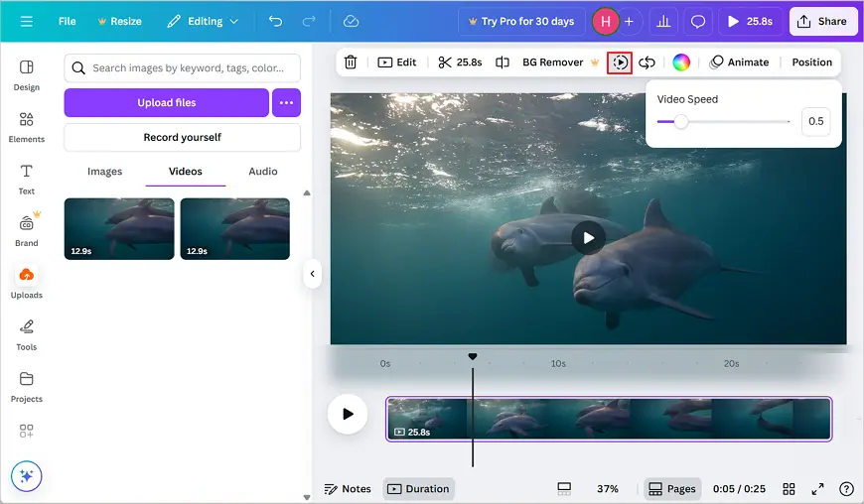Undo the last action
Image resolution: width=864 pixels, height=504 pixels.
pos(275,22)
